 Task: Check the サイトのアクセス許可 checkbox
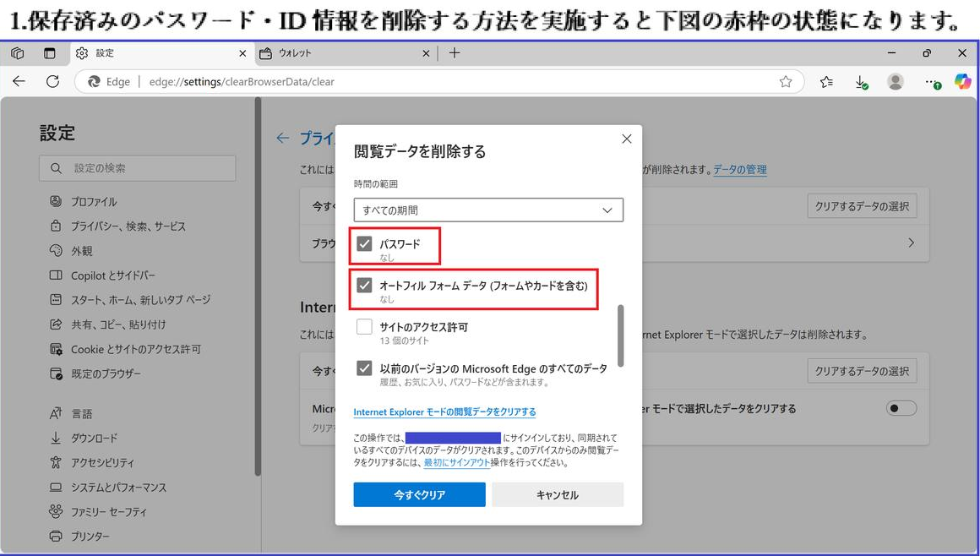tap(364, 327)
